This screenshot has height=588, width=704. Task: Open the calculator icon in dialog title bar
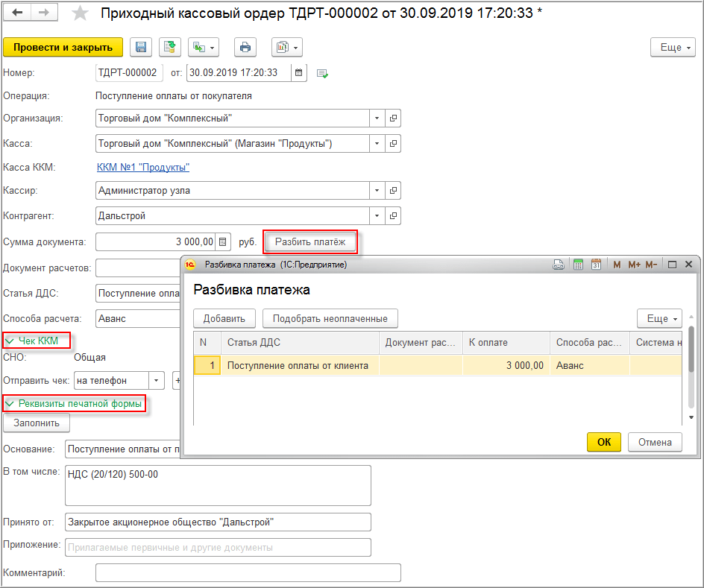tap(578, 265)
